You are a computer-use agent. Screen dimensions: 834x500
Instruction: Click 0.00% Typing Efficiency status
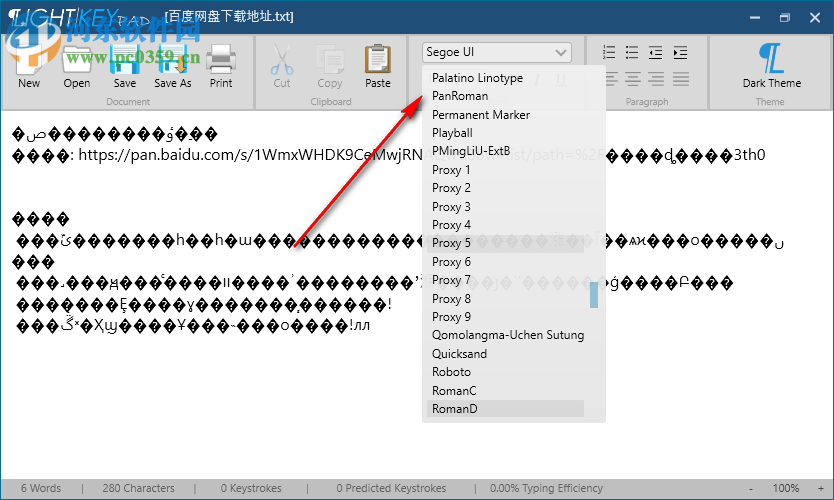pyautogui.click(x=546, y=488)
